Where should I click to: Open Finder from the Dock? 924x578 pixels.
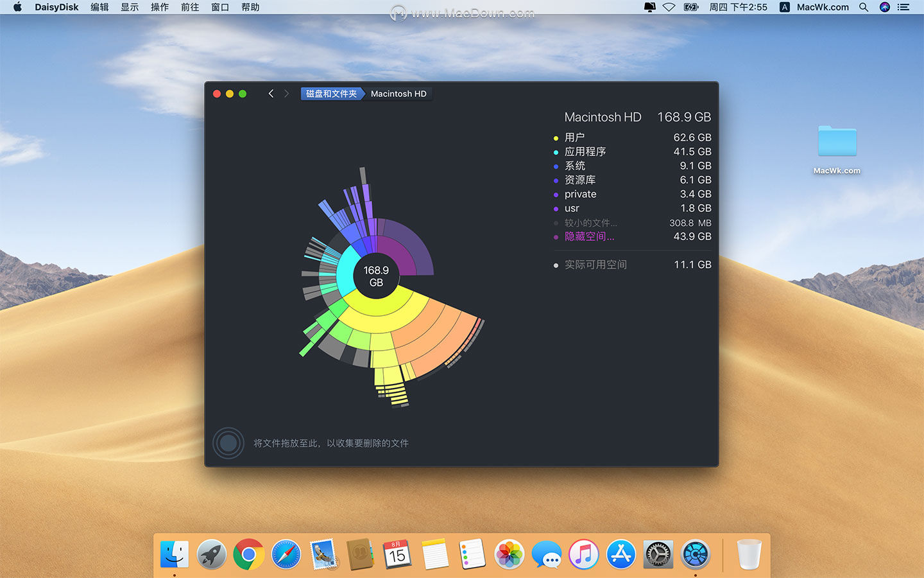click(175, 554)
